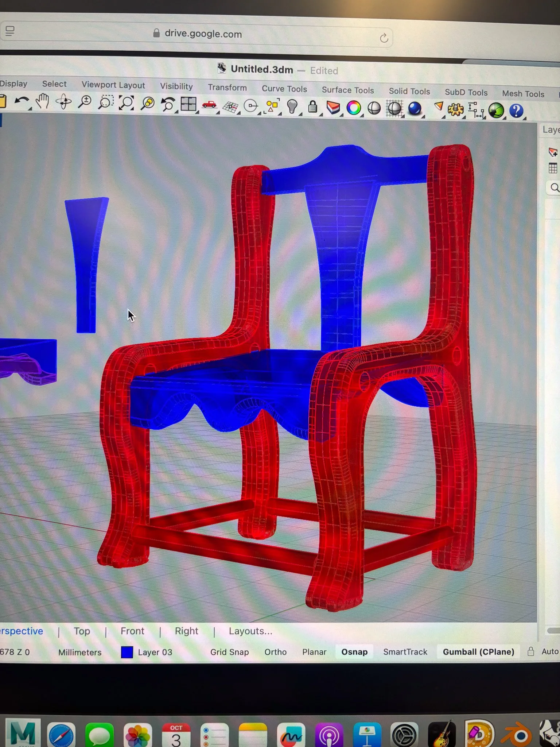
Task: Select the Shaded viewport sphere icon
Action: click(374, 108)
